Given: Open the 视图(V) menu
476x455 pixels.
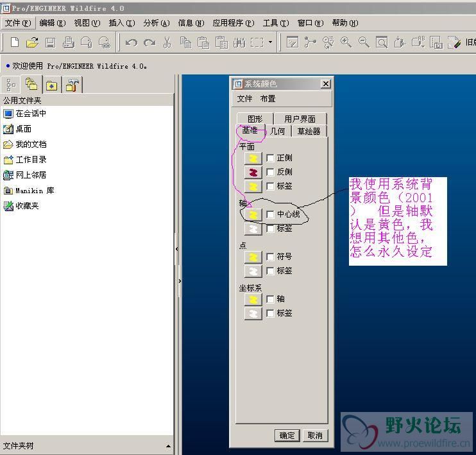Looking at the screenshot, I should click(87, 22).
